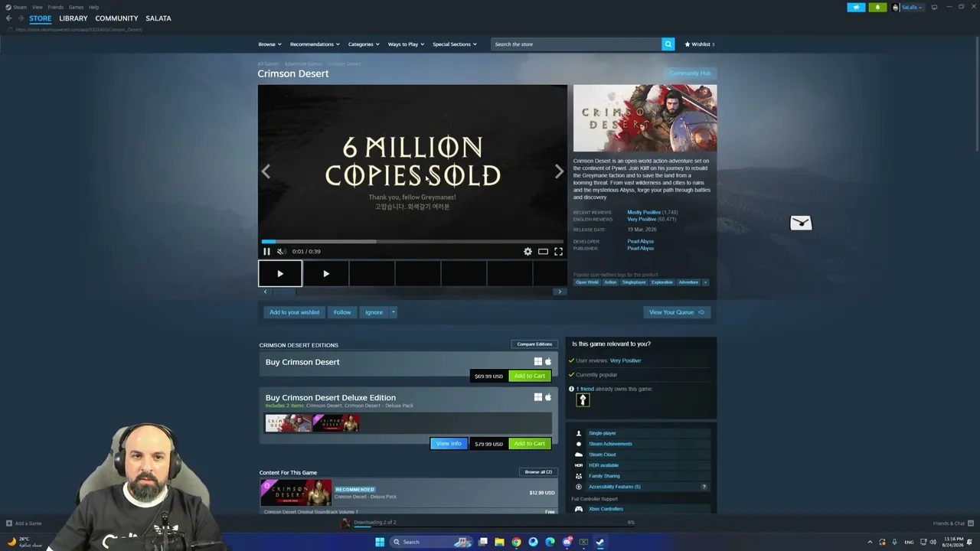Expand the Categories dropdown
This screenshot has height=551, width=980.
tap(364, 44)
